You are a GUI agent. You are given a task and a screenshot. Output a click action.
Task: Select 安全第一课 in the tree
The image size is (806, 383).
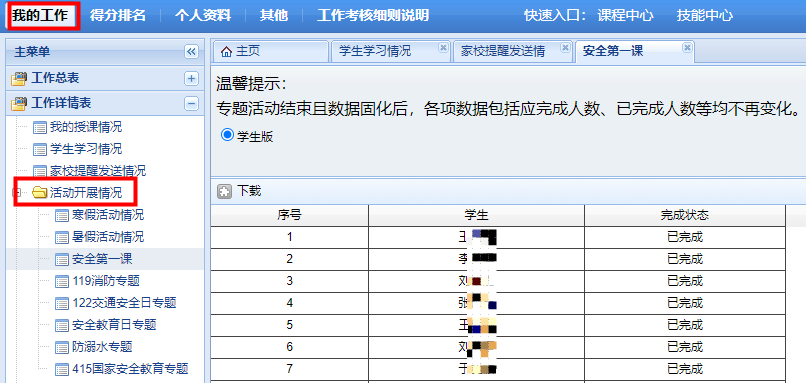point(102,259)
